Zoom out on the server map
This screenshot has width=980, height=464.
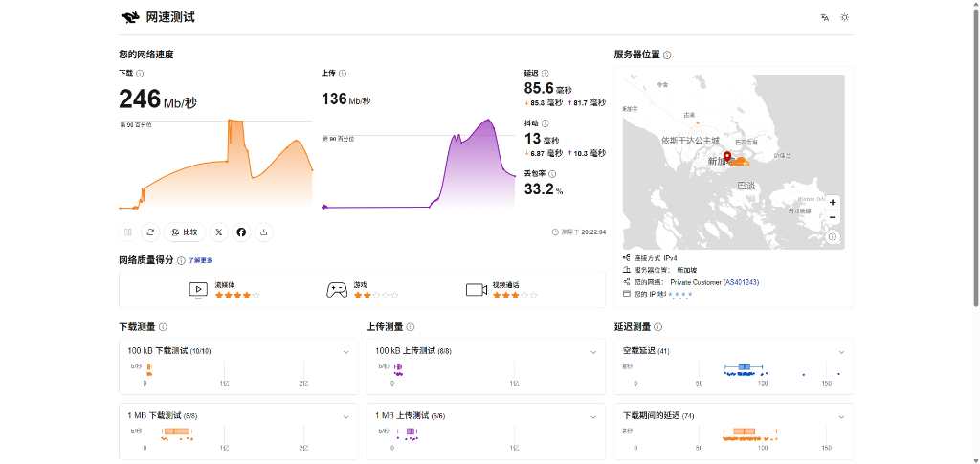[x=833, y=217]
